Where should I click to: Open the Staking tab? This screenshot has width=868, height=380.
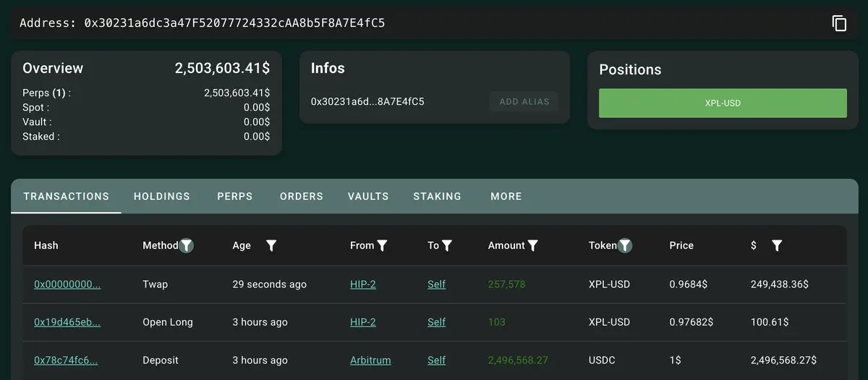437,196
